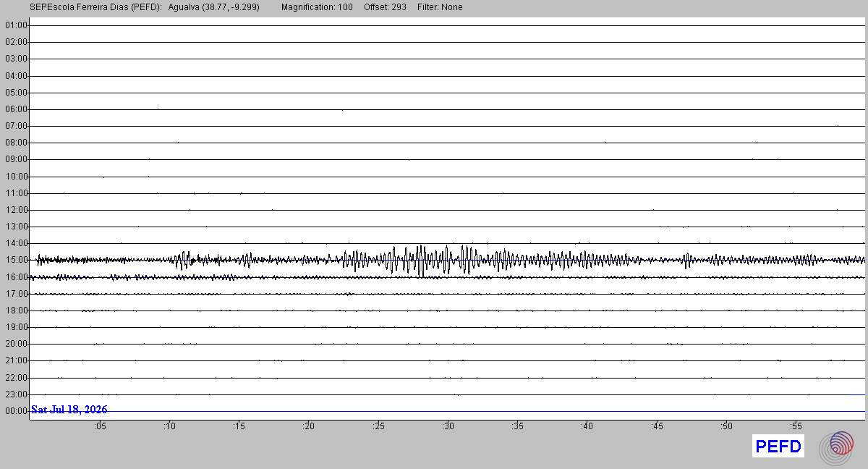Click the :55 minute axis tick
The width and height of the screenshot is (868, 469).
(x=796, y=426)
